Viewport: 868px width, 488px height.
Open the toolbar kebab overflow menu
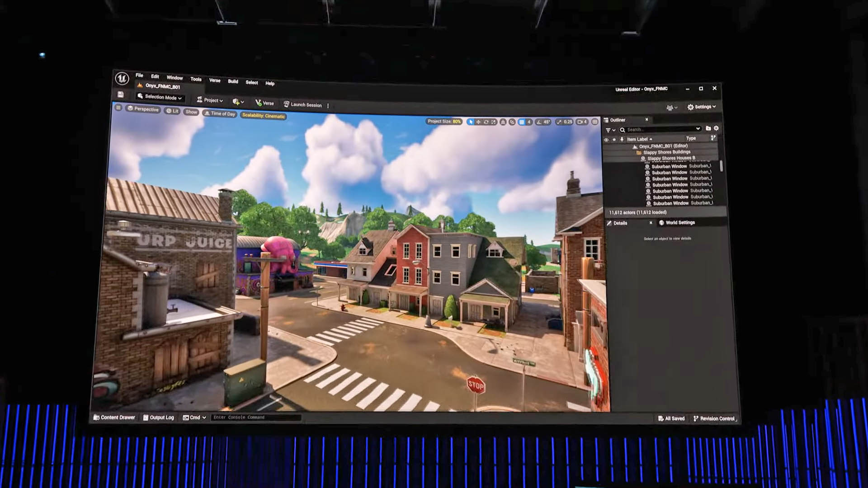click(x=328, y=106)
